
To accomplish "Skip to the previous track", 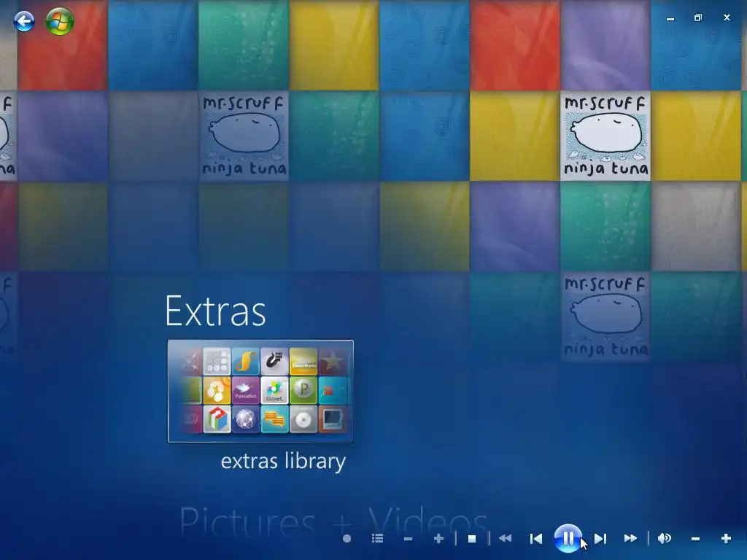I will tap(536, 539).
